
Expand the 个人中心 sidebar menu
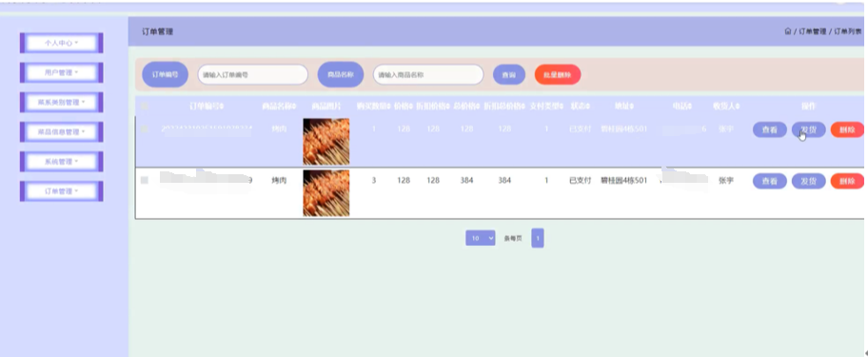coord(62,43)
